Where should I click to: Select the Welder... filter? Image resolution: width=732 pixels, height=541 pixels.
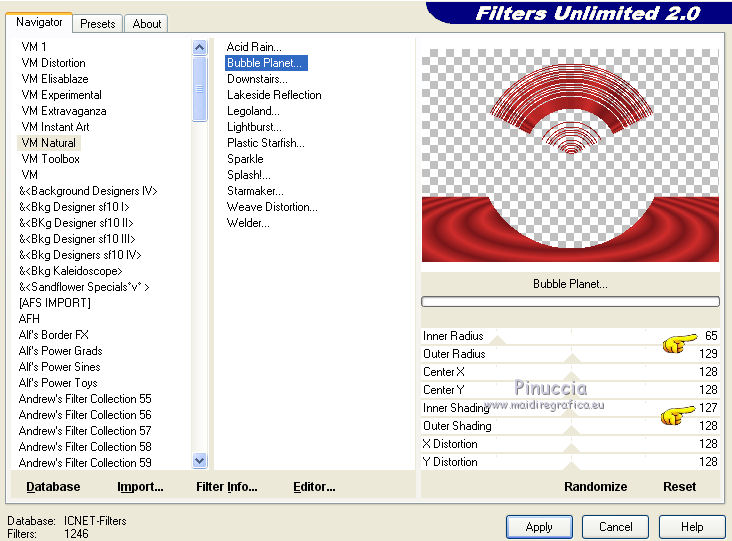[x=248, y=223]
